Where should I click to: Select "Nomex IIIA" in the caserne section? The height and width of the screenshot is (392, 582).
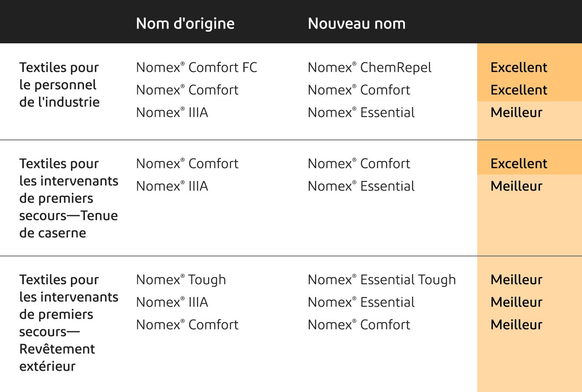pos(172,186)
